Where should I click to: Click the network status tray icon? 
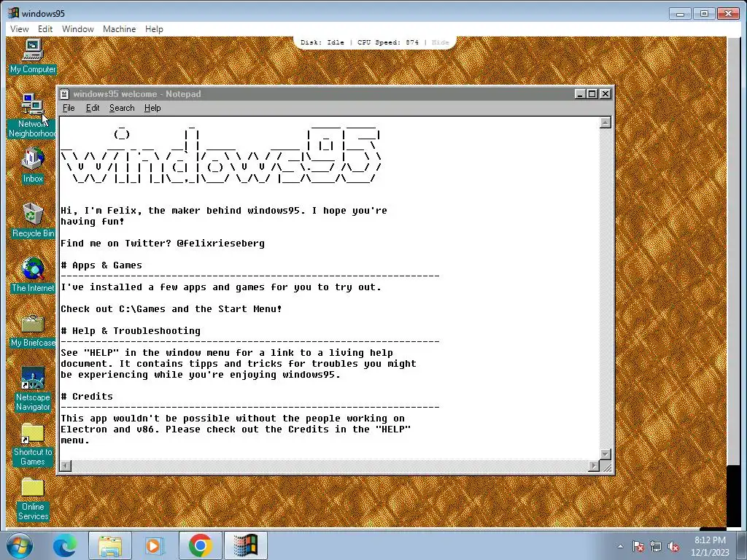(x=656, y=546)
